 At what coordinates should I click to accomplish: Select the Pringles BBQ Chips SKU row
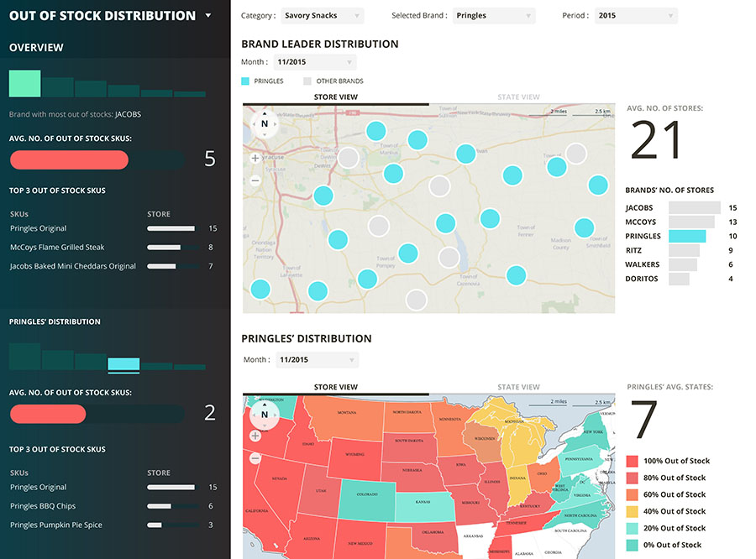pos(113,506)
